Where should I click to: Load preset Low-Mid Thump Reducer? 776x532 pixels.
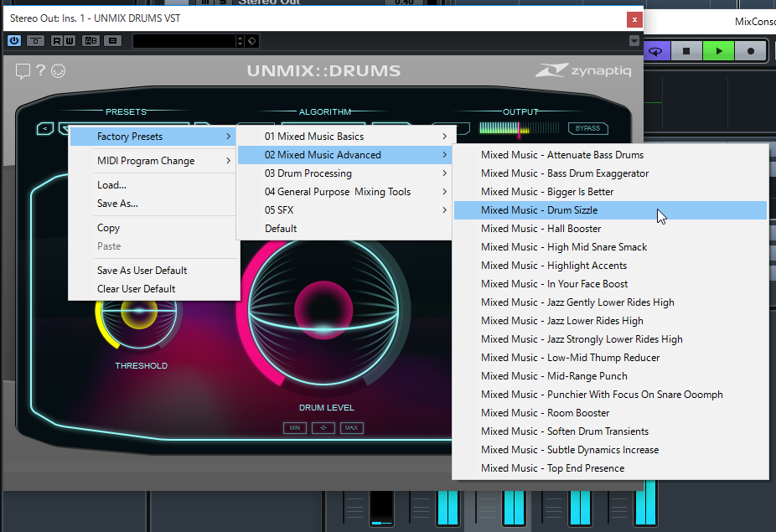tap(610, 357)
